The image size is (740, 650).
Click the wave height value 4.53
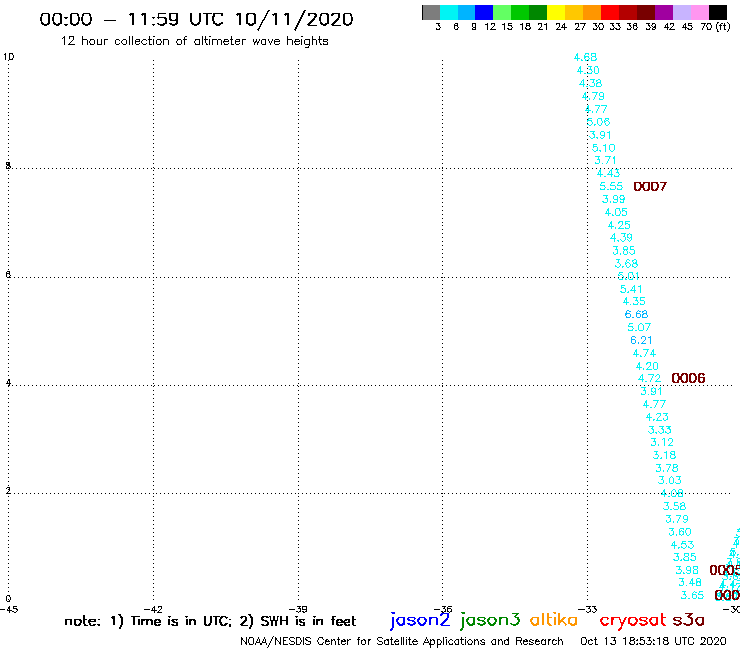pyautogui.click(x=682, y=545)
